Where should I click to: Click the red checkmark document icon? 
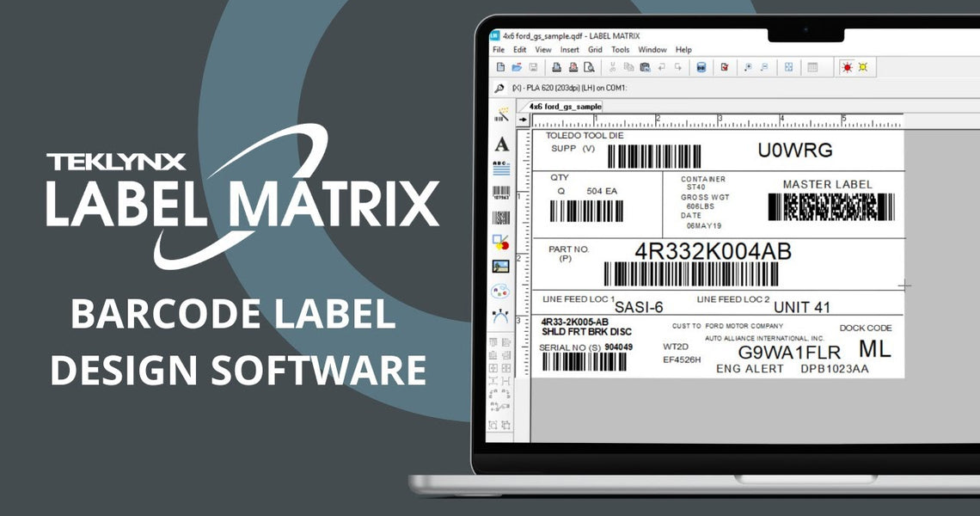[725, 67]
